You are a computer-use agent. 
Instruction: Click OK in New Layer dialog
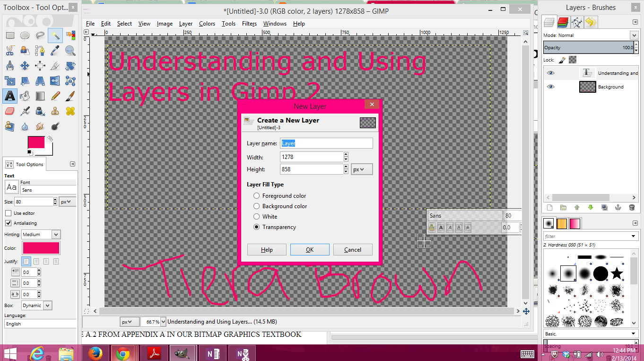click(x=310, y=250)
